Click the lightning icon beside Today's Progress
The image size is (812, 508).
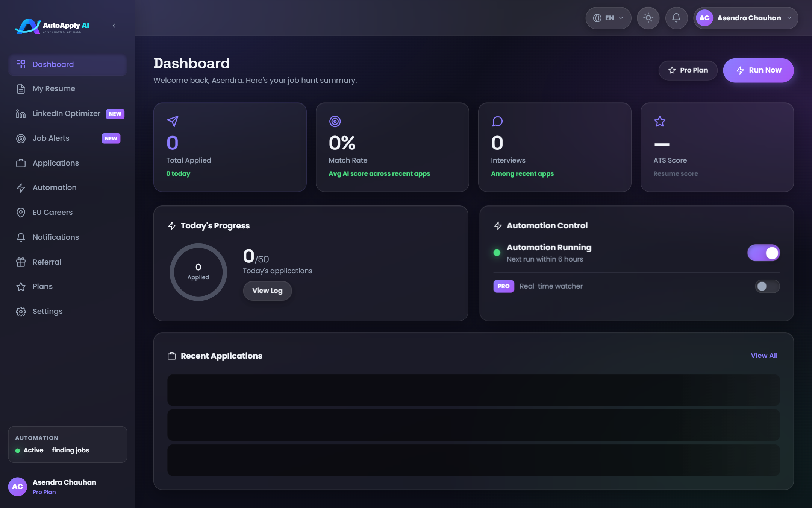[x=172, y=226]
